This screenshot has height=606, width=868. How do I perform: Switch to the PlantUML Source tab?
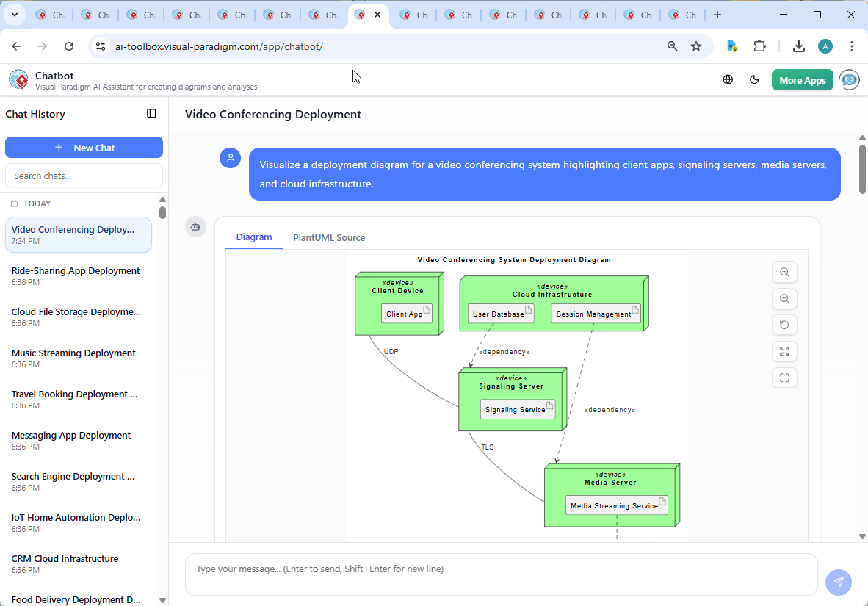click(x=328, y=237)
